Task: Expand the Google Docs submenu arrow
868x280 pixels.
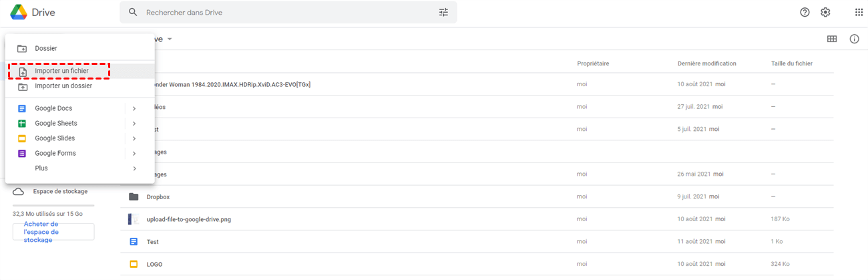Action: (134, 108)
